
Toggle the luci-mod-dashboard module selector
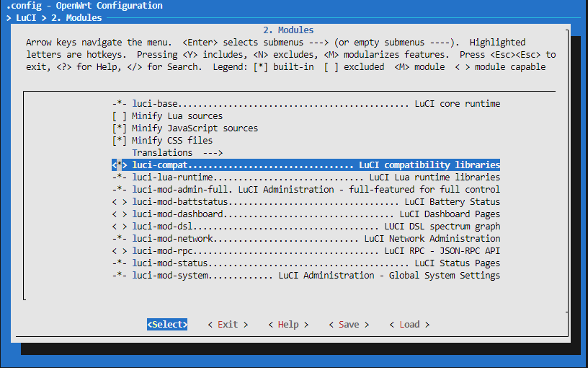119,214
